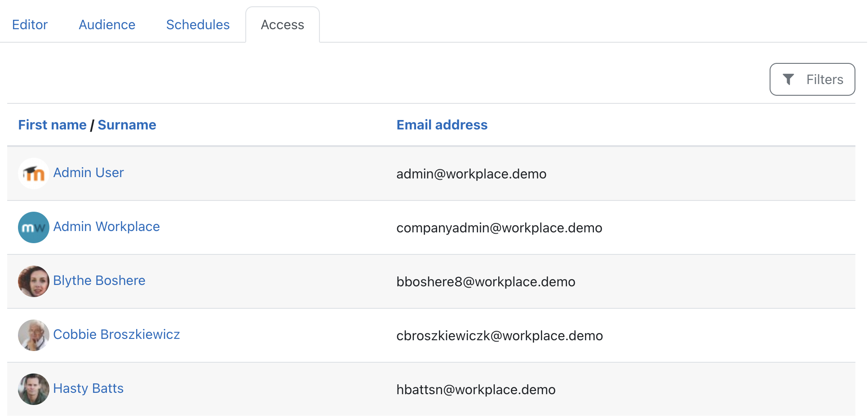Click Cobbie Broszkiewicz's profile photo
Viewport: 868px width, 418px height.
(33, 335)
